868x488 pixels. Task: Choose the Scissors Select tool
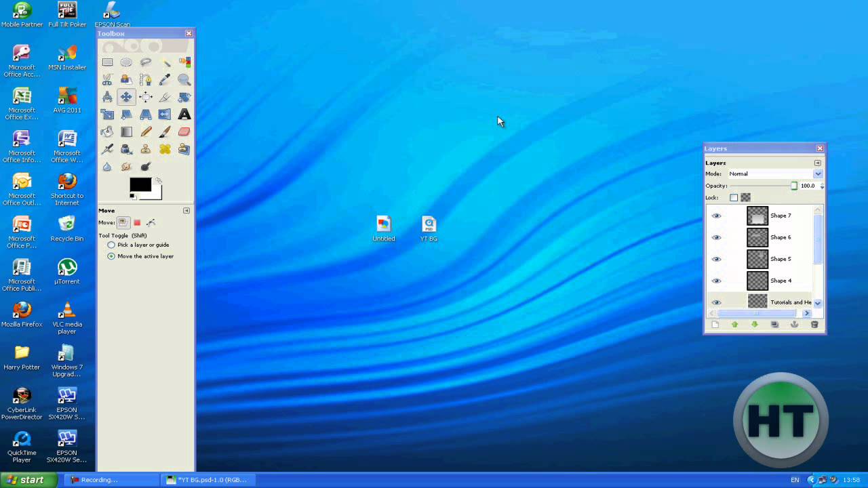[107, 79]
